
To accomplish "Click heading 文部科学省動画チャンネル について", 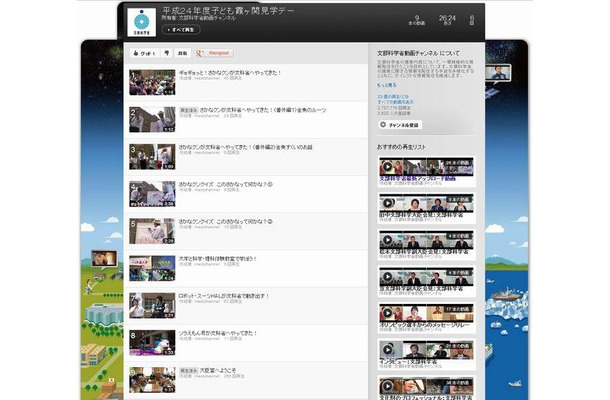I will [418, 53].
